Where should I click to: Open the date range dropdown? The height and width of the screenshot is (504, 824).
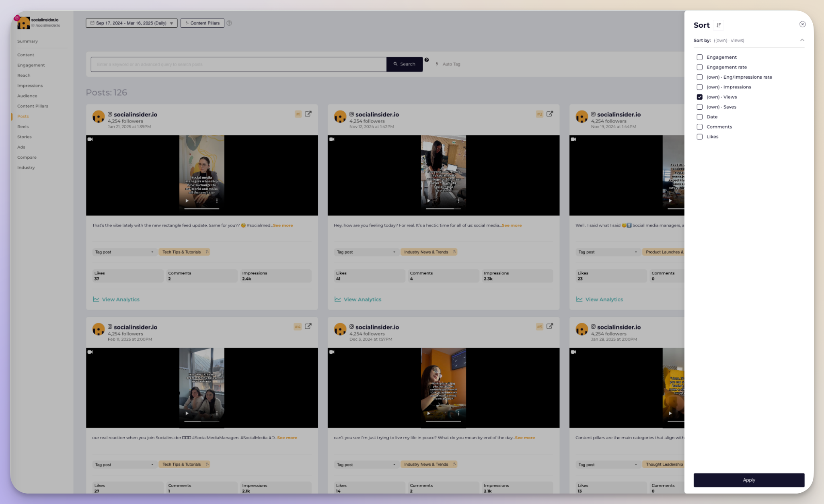click(132, 23)
